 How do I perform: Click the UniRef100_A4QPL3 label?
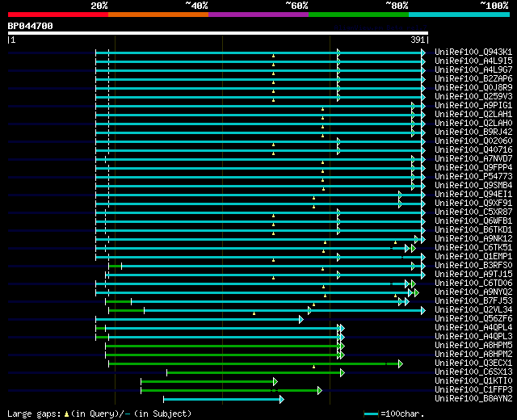(x=473, y=337)
